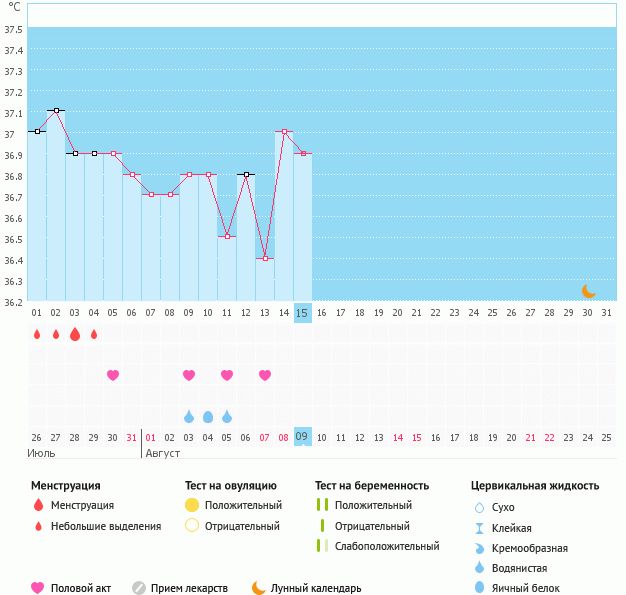Image resolution: width=626 pixels, height=595 pixels.
Task: Click the orange moon icon on day 30
Action: tap(588, 291)
